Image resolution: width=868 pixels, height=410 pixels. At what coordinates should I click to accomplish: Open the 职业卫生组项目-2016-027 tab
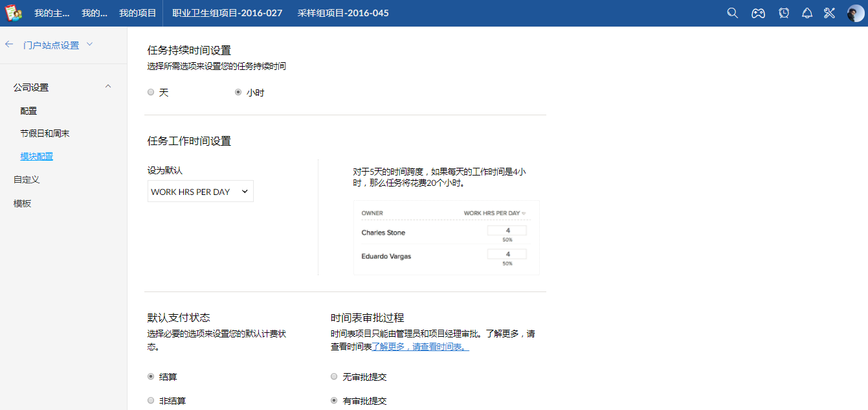click(227, 13)
